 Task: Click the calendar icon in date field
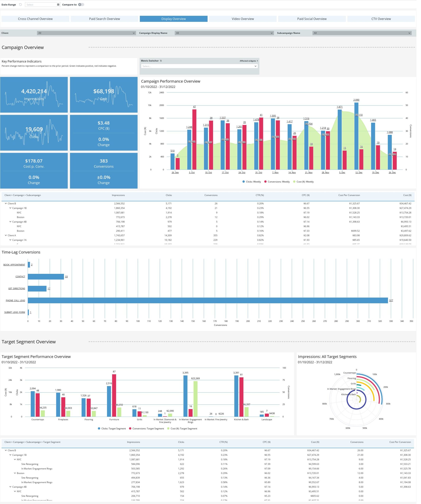click(58, 5)
